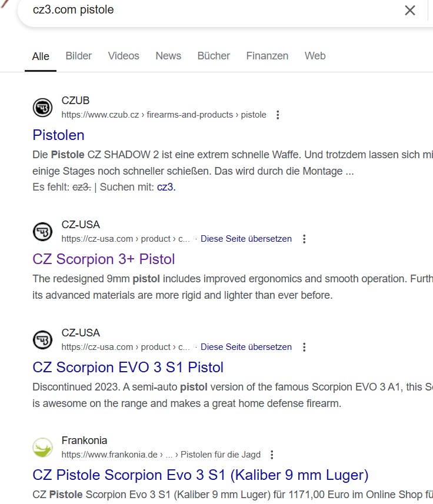433x504 pixels.
Task: Open three-dot menu for CZUB result
Action: (x=278, y=115)
